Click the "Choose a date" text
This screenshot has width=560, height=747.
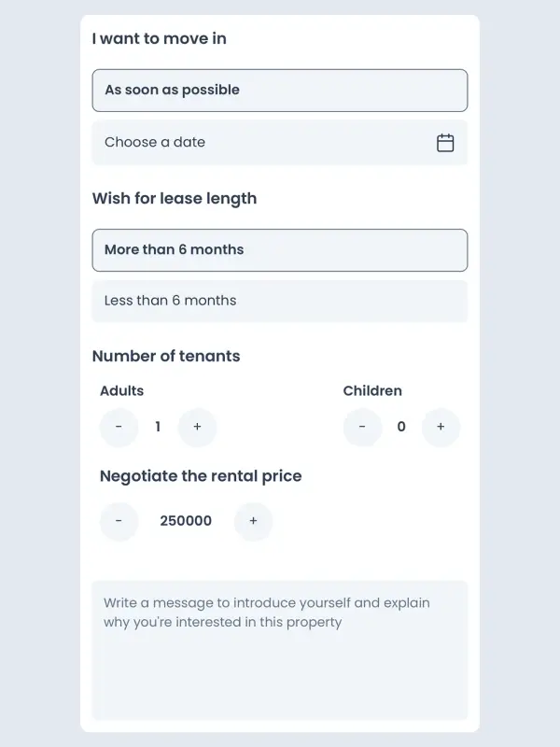click(x=155, y=143)
